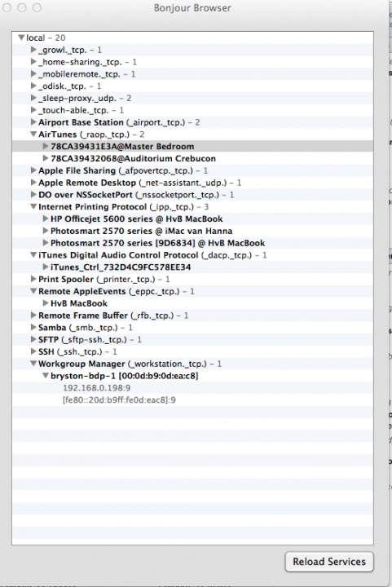Expand the _home-sharing._tcp. disclosure triangle
This screenshot has height=587, width=392.
[x=33, y=62]
